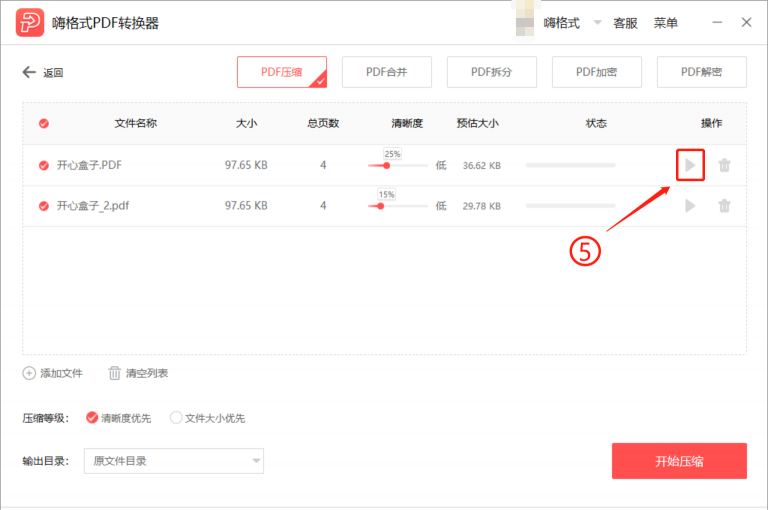This screenshot has width=768, height=510.
Task: Click the 返回 text link
Action: pyautogui.click(x=53, y=73)
